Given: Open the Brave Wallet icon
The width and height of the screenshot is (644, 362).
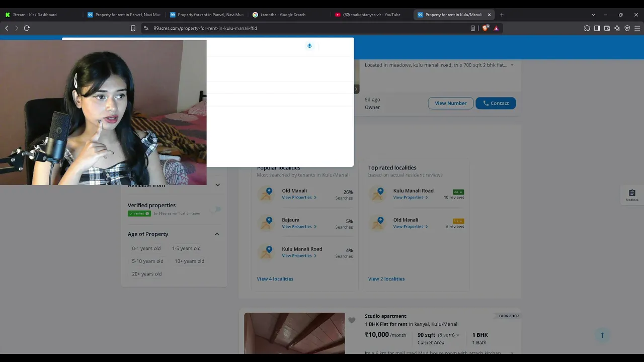Looking at the screenshot, I should coord(607,28).
